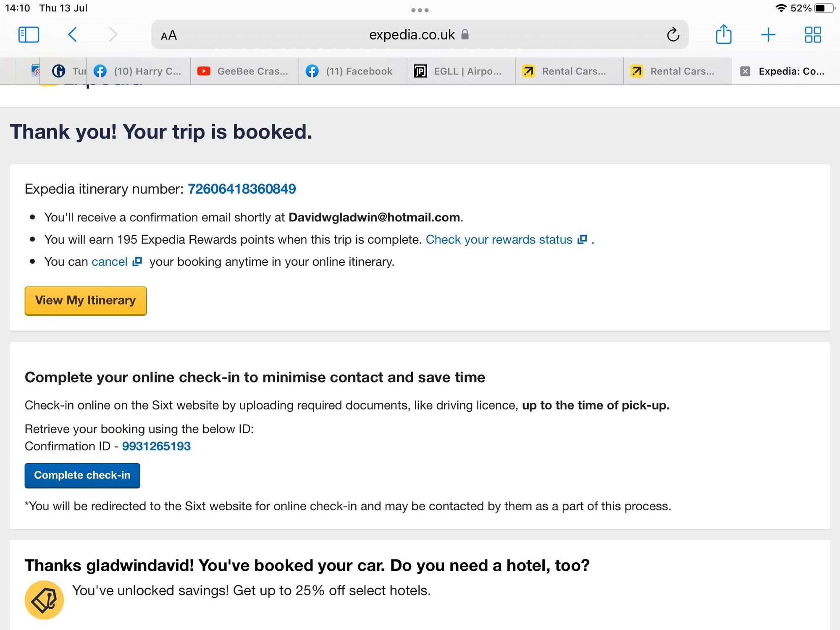Screen dimensions: 840x630
Task: Tap the three-dot multitasking menu
Action: click(x=420, y=10)
